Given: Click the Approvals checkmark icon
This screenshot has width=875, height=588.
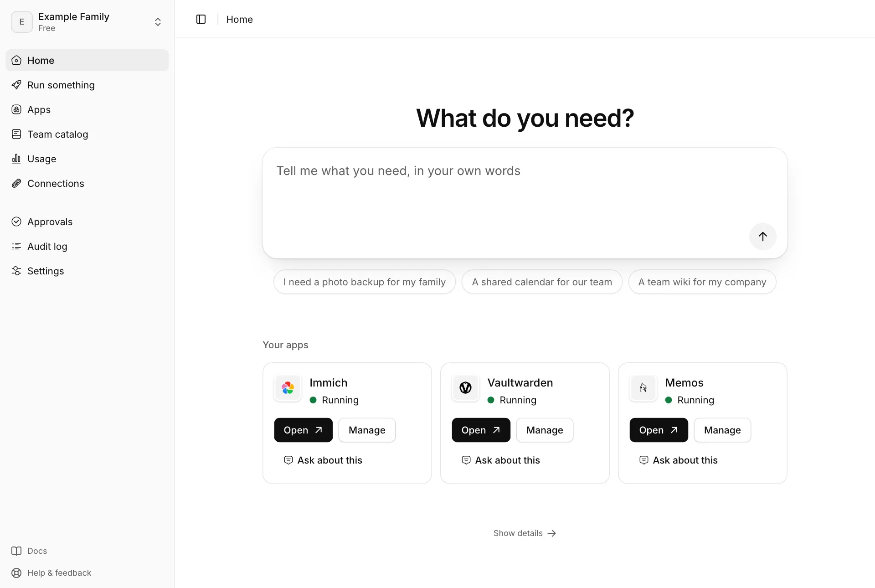Looking at the screenshot, I should tap(16, 222).
